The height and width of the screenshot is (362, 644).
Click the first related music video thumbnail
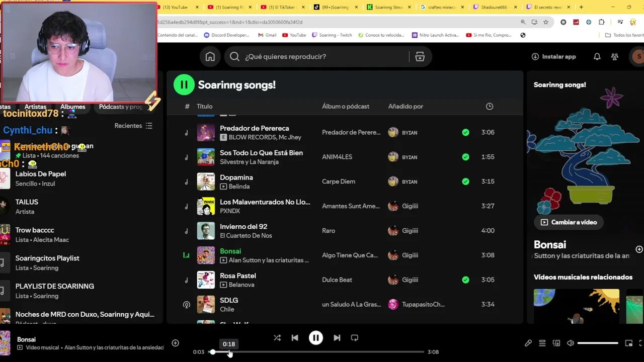click(577, 306)
